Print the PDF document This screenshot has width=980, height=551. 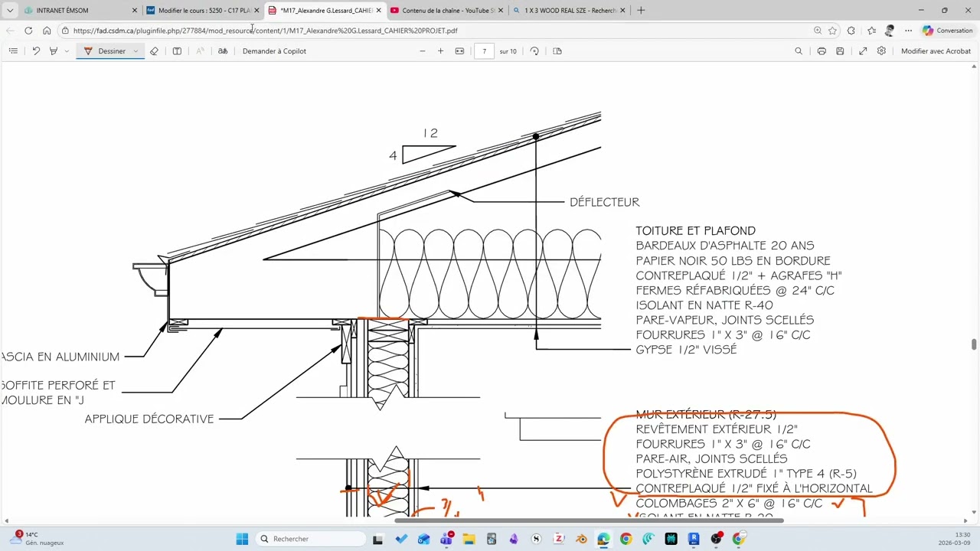point(822,51)
